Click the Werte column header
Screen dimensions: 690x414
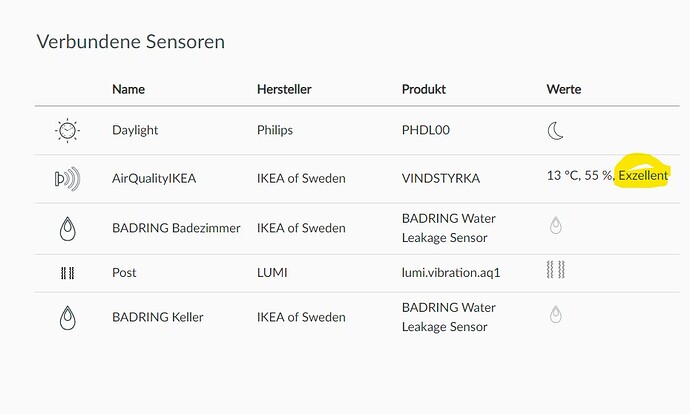[564, 89]
